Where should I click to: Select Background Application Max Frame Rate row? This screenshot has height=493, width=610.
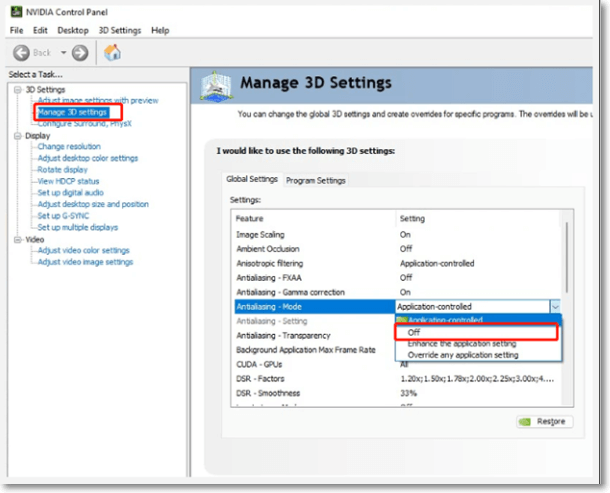315,350
